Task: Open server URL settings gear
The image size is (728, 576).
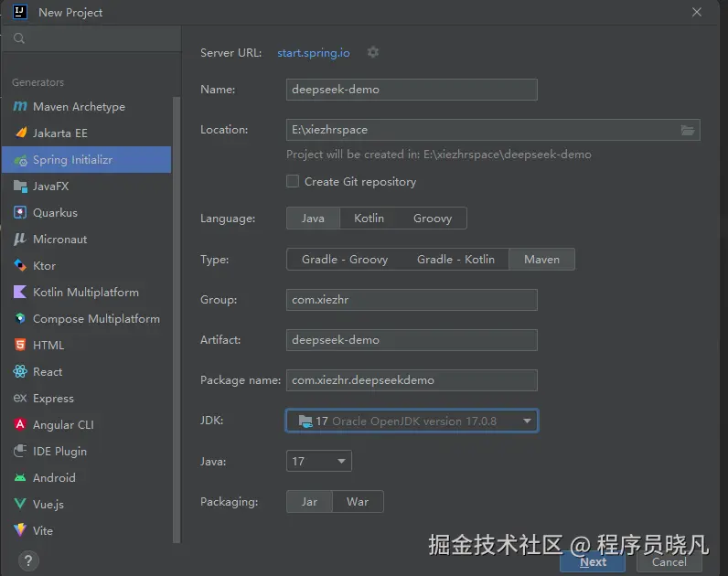Action: click(x=373, y=52)
